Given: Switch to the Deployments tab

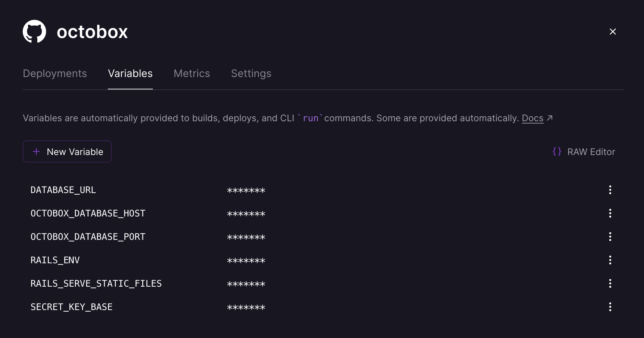Looking at the screenshot, I should tap(55, 73).
